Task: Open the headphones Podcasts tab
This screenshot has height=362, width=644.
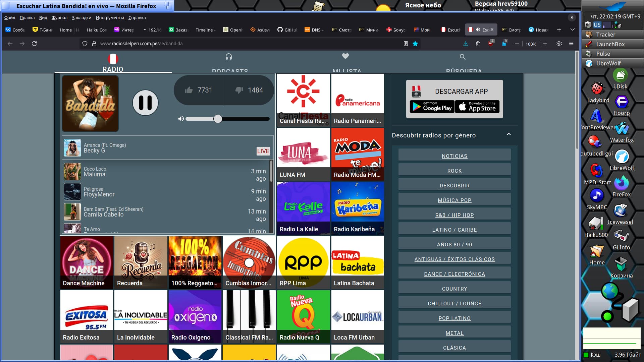Action: click(x=229, y=57)
